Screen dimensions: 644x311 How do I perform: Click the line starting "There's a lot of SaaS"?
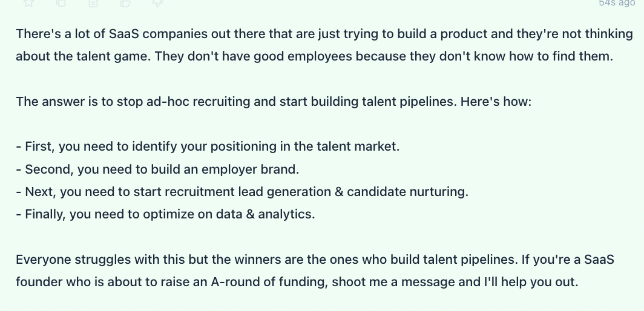[324, 34]
